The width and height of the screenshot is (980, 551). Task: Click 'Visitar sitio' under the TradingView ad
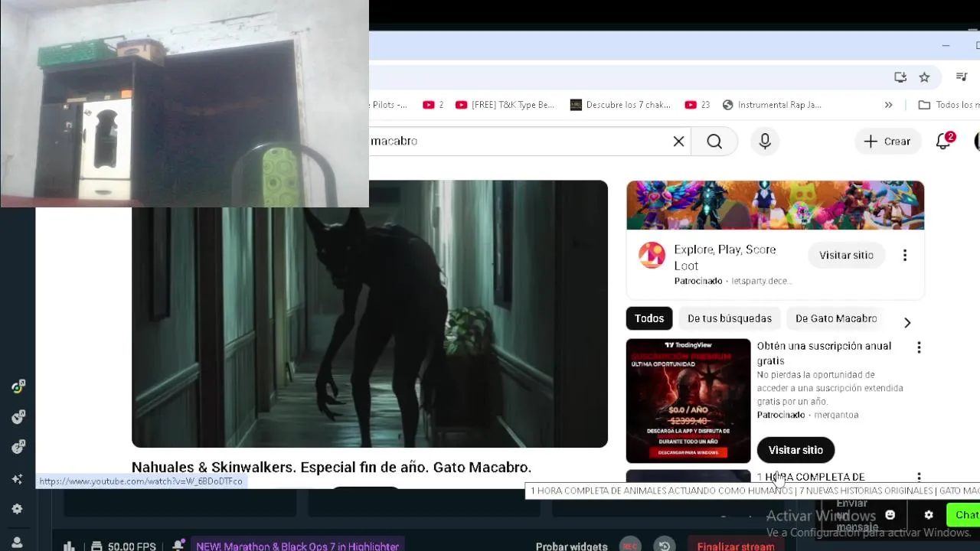[x=795, y=450]
